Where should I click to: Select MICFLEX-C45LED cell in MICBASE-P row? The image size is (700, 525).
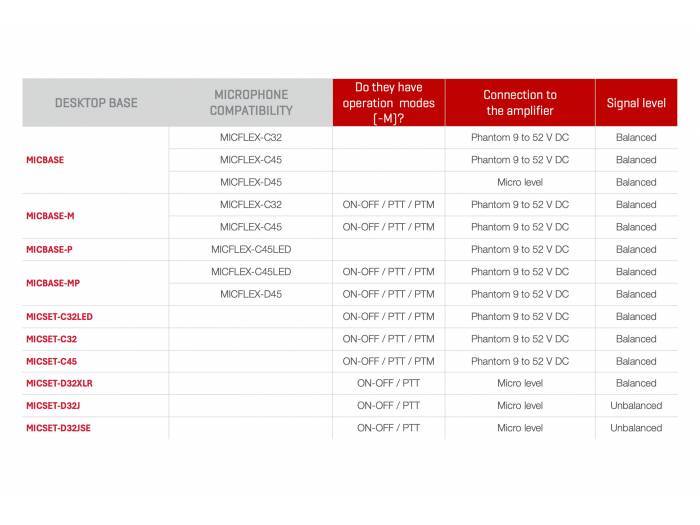pyautogui.click(x=251, y=250)
